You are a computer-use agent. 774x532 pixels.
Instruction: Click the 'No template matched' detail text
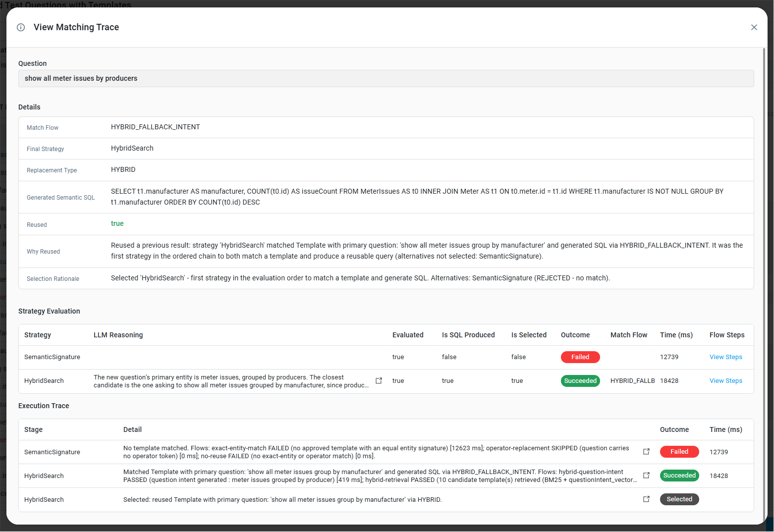point(376,452)
